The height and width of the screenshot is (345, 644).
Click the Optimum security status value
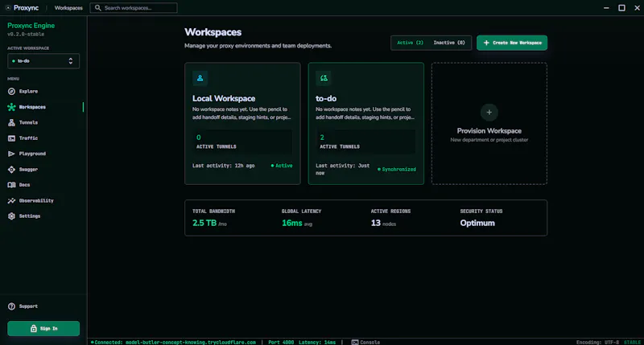click(x=477, y=223)
